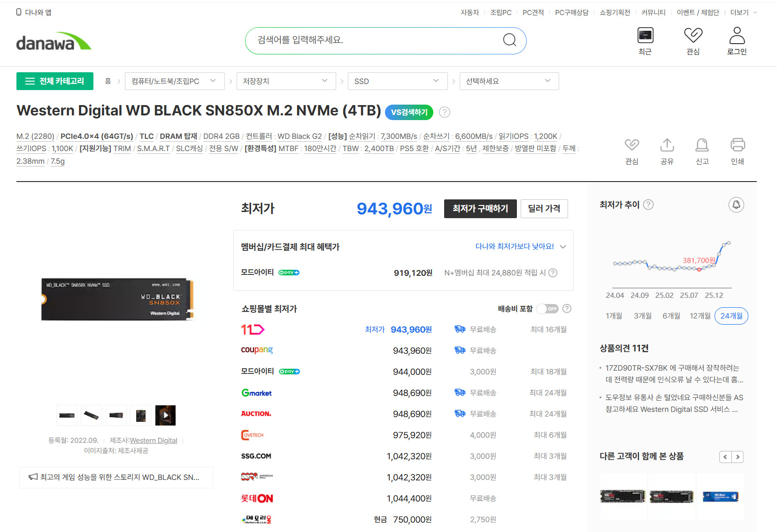Screen dimensions: 777x532
Task: Open the SSD category dropdown
Action: click(398, 81)
